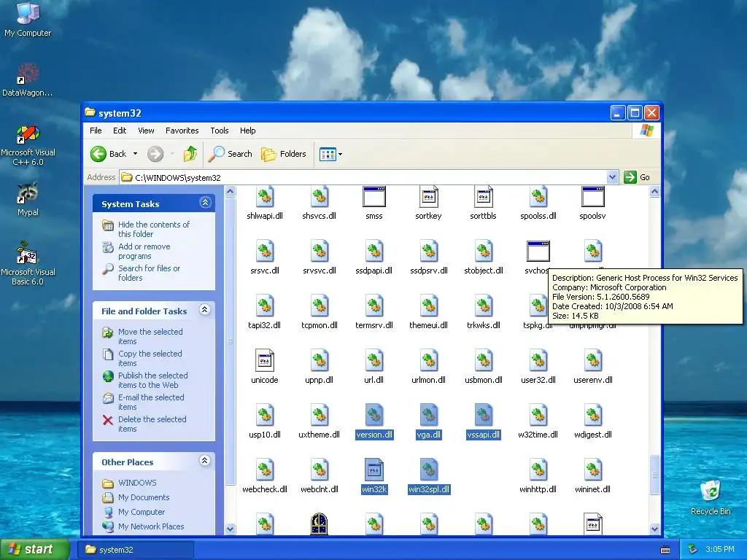Click task pane scrollbar down arrow
Viewport: 747px width, 560px height.
[230, 529]
